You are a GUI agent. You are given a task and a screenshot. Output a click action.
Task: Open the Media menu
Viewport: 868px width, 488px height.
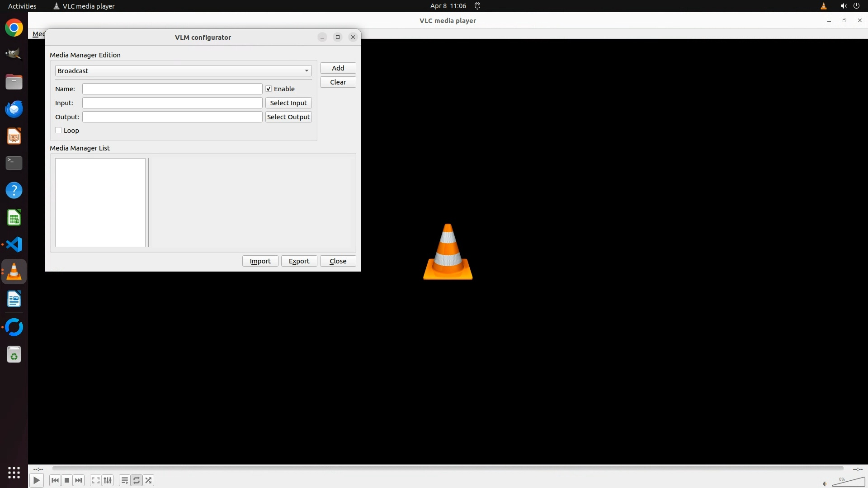[x=38, y=34]
